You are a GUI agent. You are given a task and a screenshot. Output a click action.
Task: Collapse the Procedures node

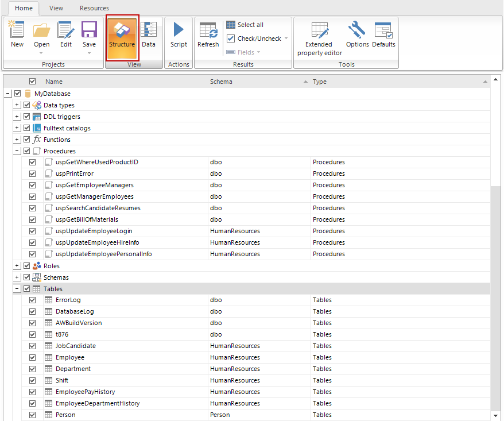(x=17, y=151)
